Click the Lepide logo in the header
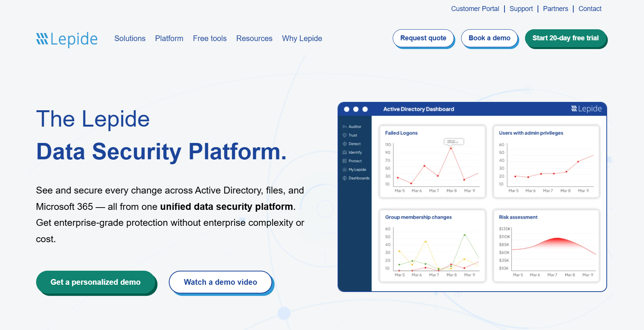Viewport: 644px width, 330px height. 67,39
